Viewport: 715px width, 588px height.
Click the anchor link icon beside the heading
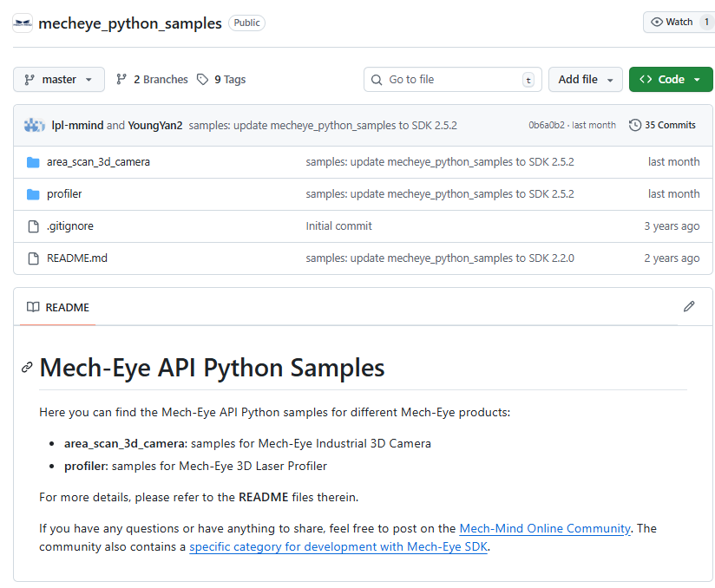point(27,367)
